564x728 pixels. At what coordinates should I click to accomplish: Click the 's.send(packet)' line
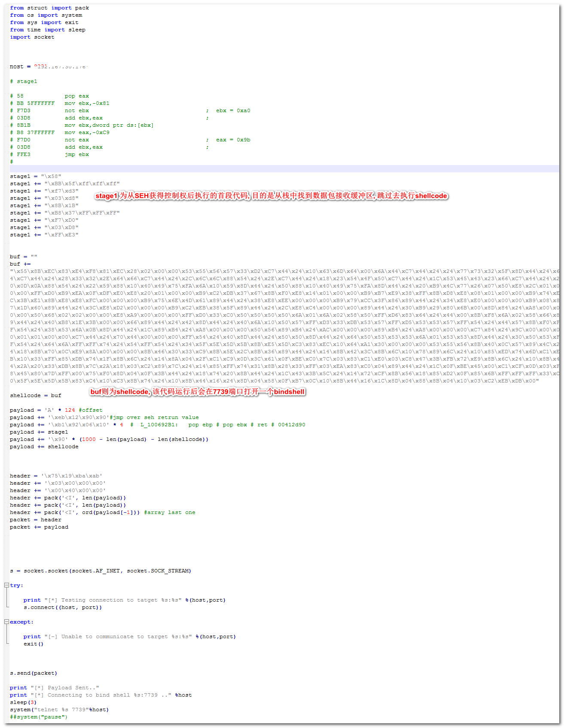tap(34, 673)
